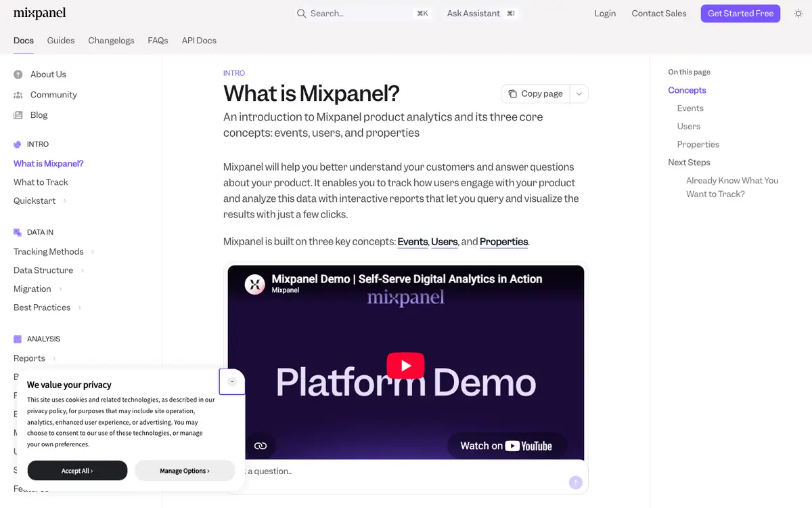Open Tracking Methods sidebar item
The height and width of the screenshot is (508, 812).
[x=49, y=252]
